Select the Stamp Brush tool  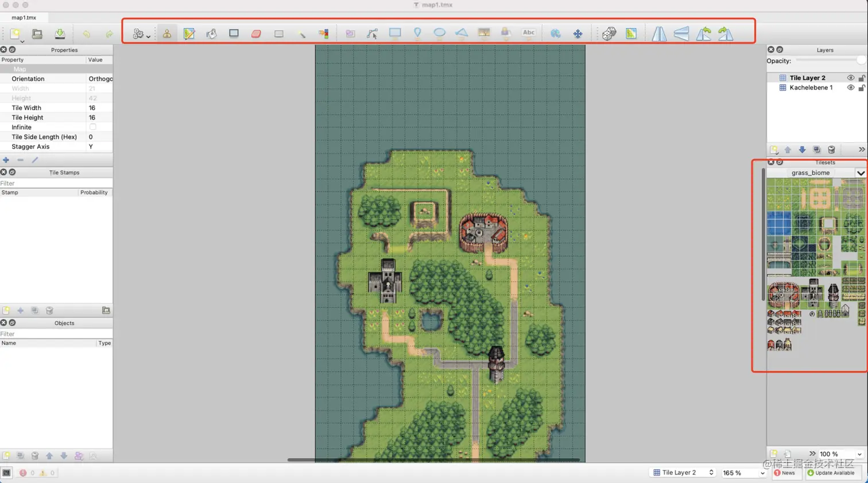pyautogui.click(x=167, y=34)
